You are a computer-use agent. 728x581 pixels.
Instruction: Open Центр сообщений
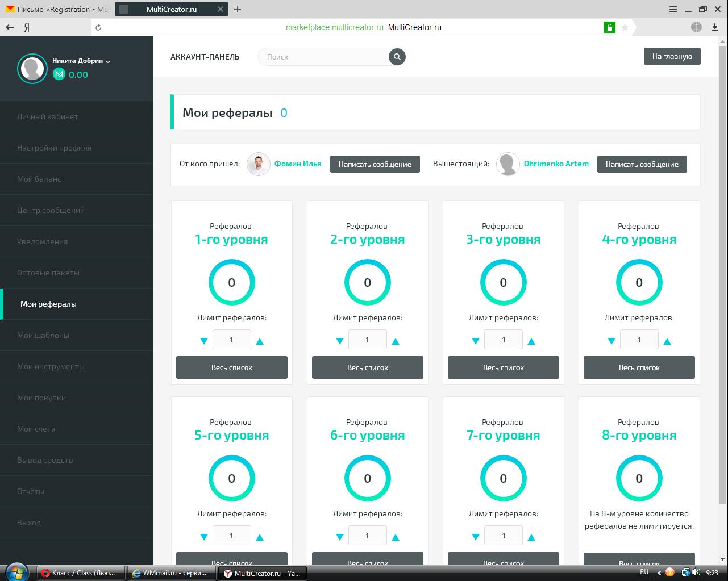pos(77,210)
